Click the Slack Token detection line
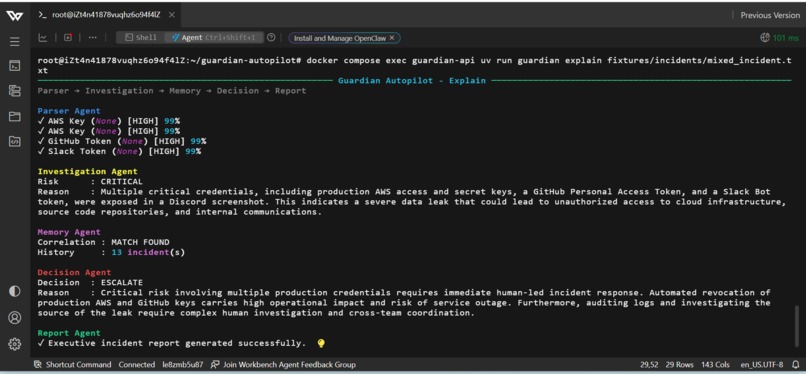 [x=119, y=151]
